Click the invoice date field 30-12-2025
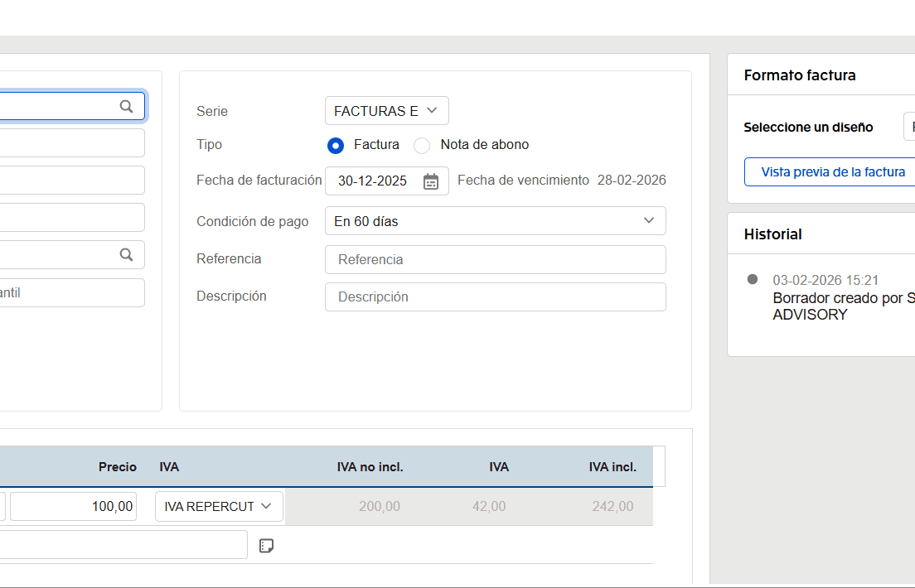 pos(373,181)
